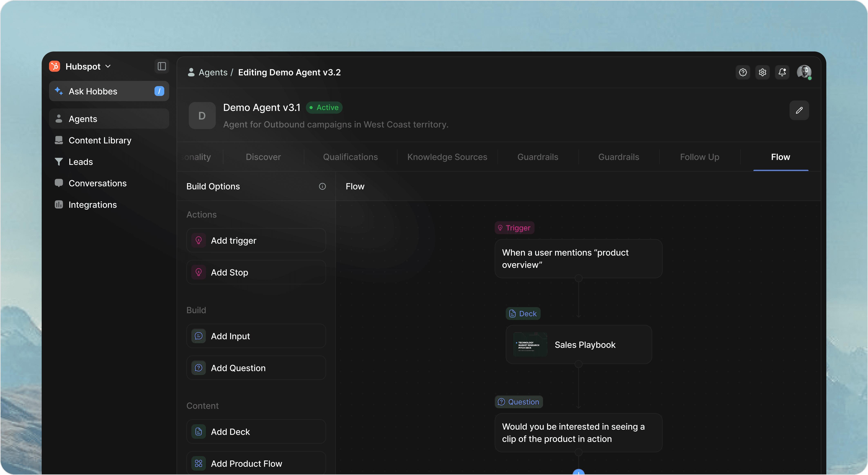This screenshot has width=868, height=475.
Task: Open settings gear icon
Action: click(x=762, y=72)
